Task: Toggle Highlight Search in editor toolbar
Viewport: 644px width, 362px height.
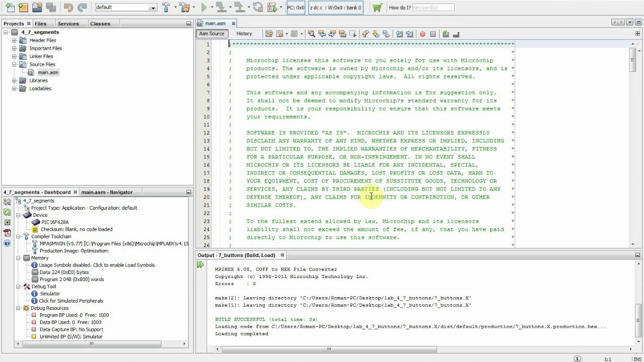Action: tap(343, 34)
